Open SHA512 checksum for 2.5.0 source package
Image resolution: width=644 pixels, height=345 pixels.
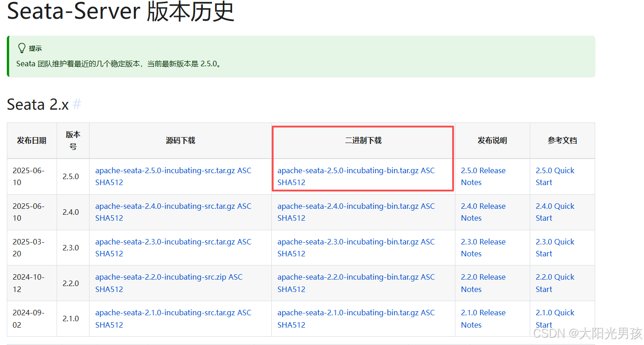click(x=109, y=182)
